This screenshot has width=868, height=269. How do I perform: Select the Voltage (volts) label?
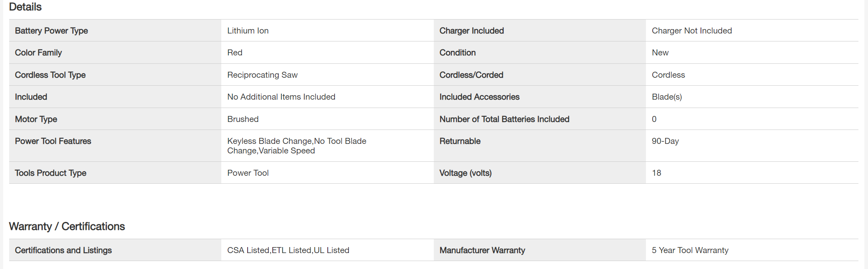465,173
